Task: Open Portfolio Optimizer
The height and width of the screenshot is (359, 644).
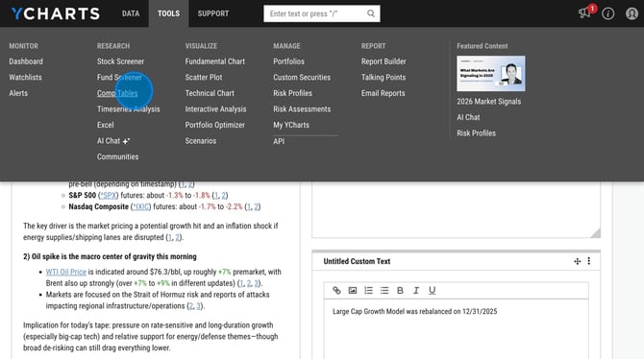Action: (214, 125)
